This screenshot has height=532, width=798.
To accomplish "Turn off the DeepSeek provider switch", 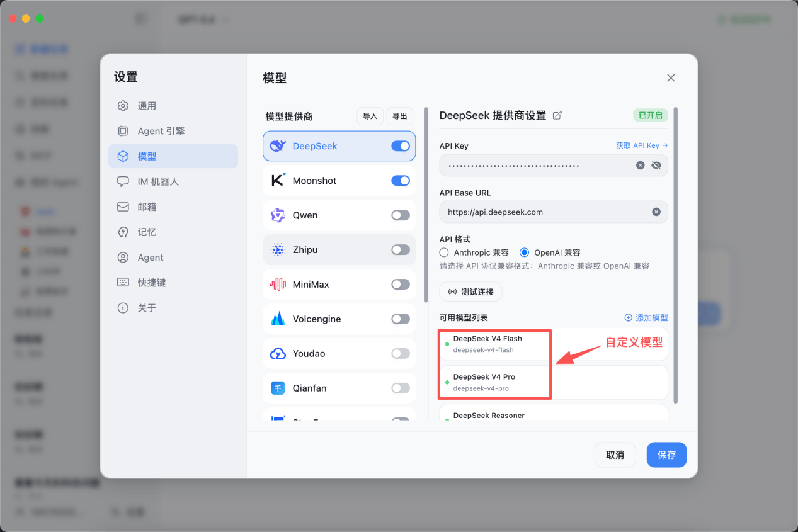I will click(x=401, y=146).
